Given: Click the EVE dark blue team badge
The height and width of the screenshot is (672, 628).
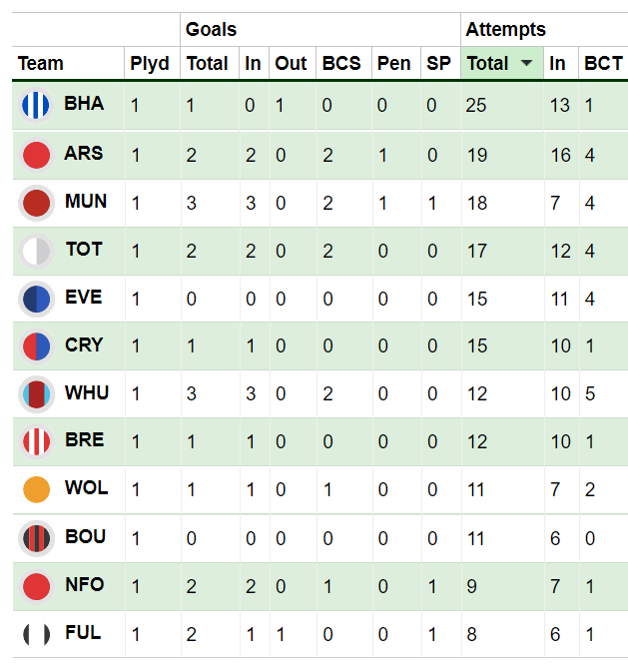Looking at the screenshot, I should coord(36,300).
